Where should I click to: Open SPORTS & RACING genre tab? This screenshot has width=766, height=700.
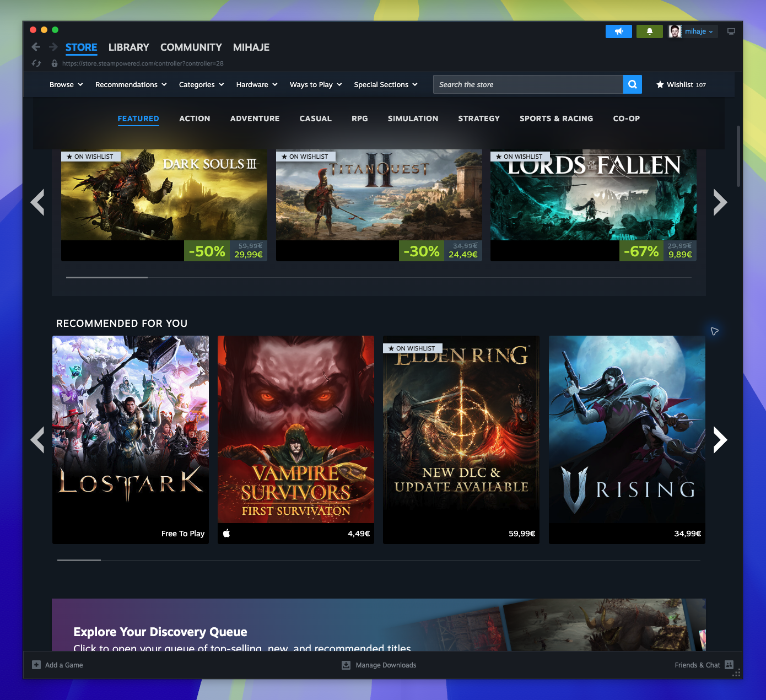pyautogui.click(x=557, y=119)
